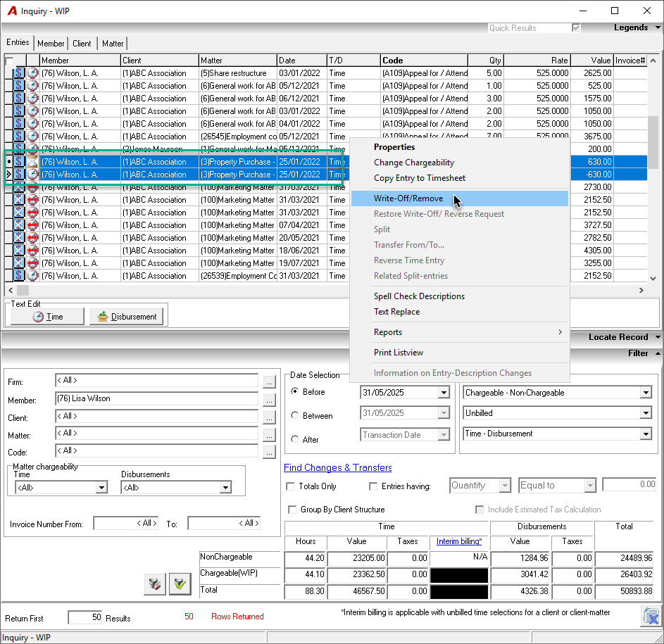The width and height of the screenshot is (664, 644).
Task: Open the Before date 31/05/2025 dropdown
Action: (x=444, y=393)
